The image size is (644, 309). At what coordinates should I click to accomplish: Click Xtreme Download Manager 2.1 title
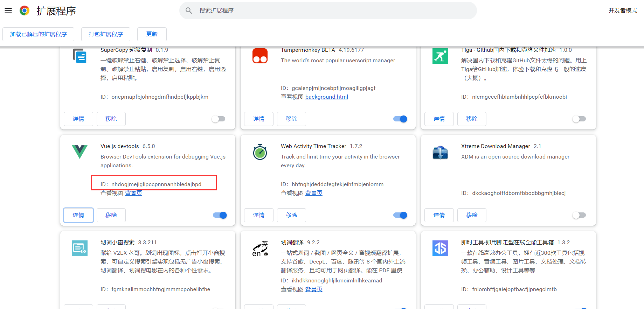point(501,146)
